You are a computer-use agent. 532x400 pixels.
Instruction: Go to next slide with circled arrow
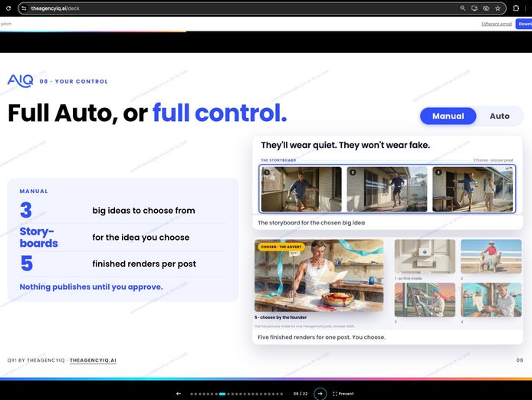pyautogui.click(x=320, y=394)
